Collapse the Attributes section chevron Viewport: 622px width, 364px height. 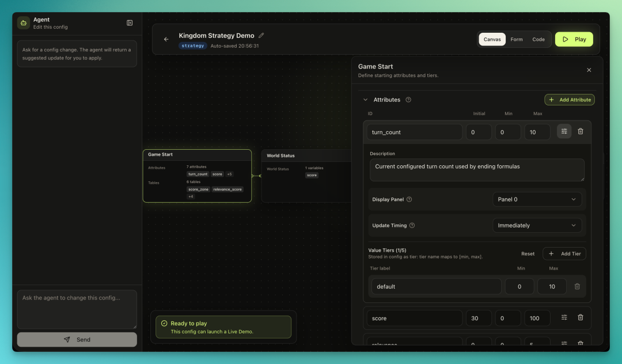[x=365, y=100]
